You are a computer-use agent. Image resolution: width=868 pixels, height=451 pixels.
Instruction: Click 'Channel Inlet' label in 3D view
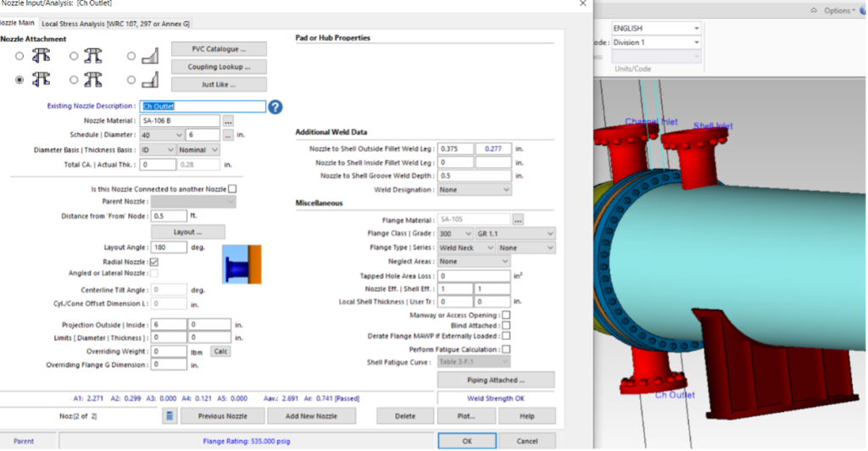pyautogui.click(x=651, y=122)
